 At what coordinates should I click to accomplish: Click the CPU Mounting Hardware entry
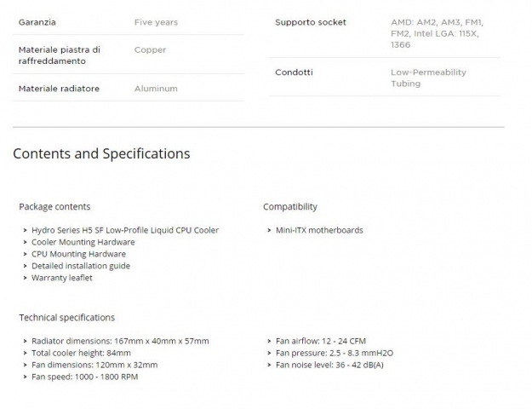[78, 254]
